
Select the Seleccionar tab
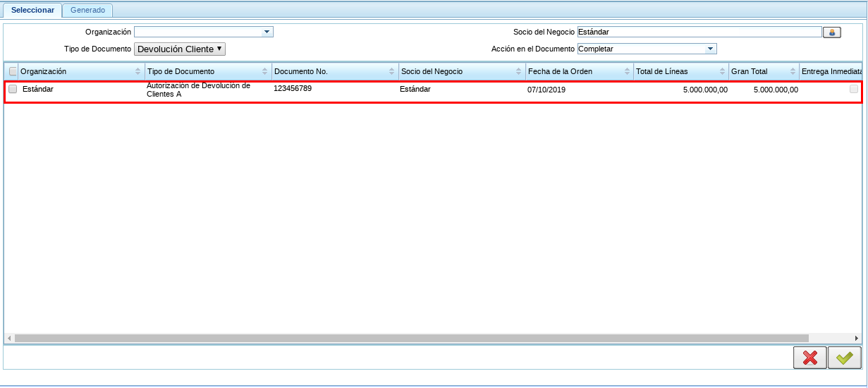(x=32, y=10)
